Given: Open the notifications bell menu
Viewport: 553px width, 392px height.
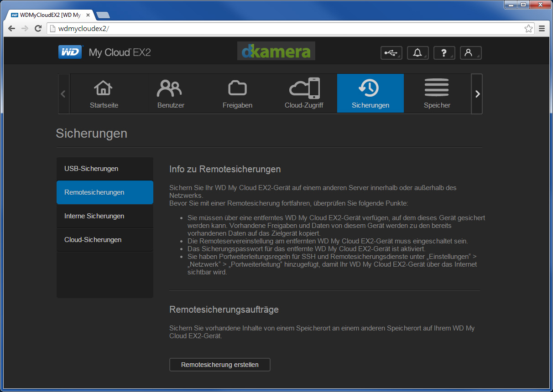Looking at the screenshot, I should [x=418, y=53].
